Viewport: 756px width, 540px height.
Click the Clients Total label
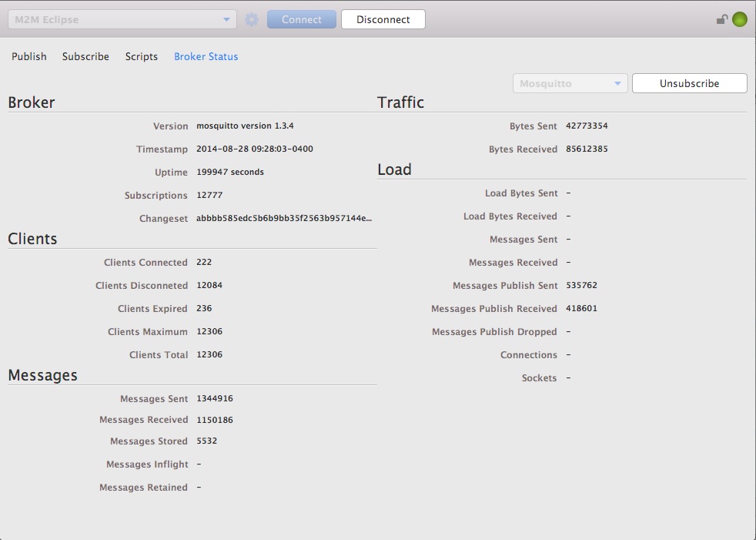coord(159,354)
